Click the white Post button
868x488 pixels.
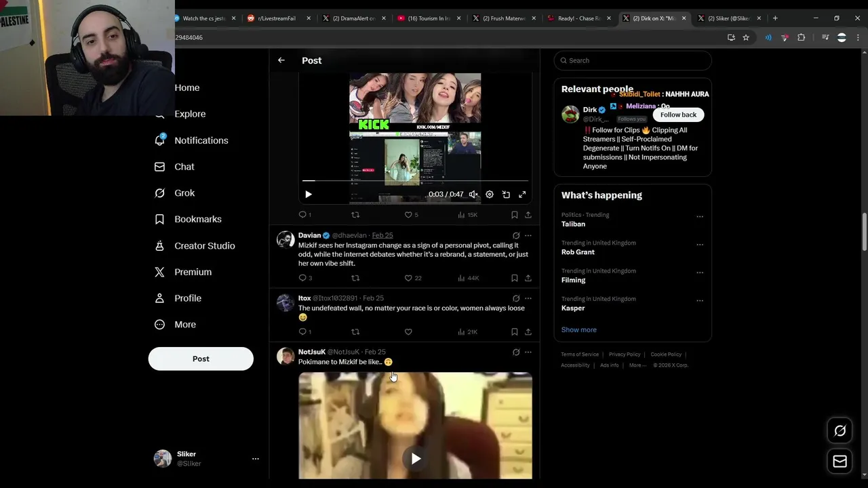pyautogui.click(x=201, y=359)
